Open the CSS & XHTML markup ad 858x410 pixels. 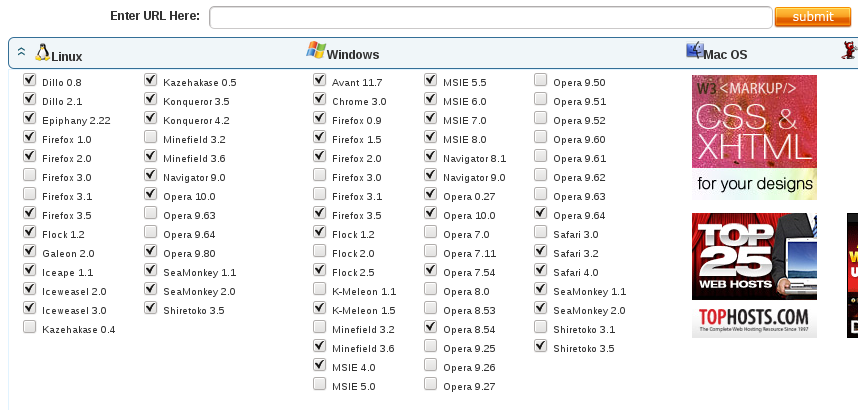pyautogui.click(x=754, y=137)
